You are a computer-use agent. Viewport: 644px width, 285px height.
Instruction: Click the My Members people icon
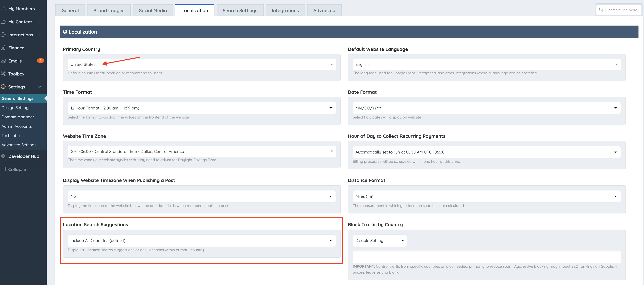(x=3, y=8)
